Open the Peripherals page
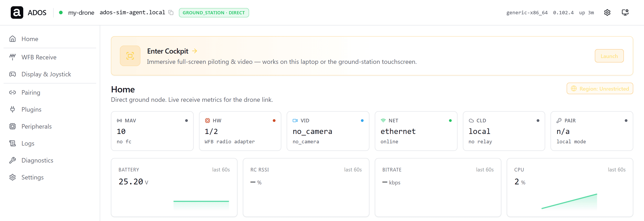 point(50,127)
